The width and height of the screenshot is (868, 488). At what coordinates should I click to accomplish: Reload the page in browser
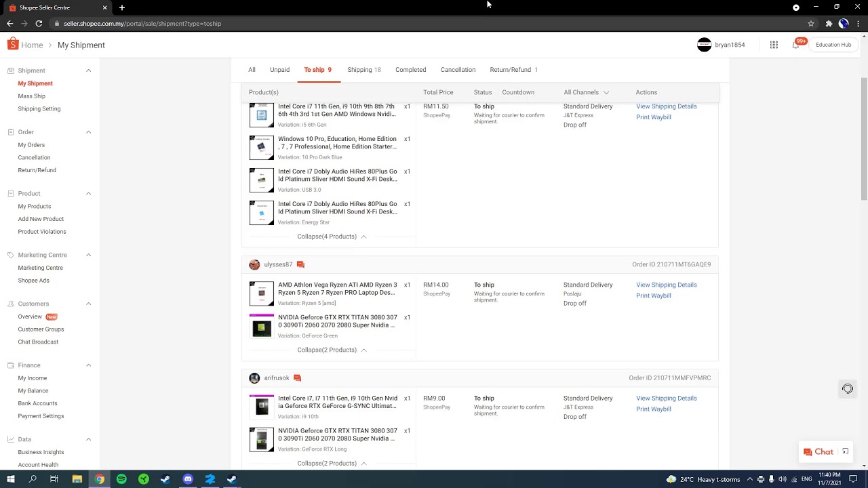tap(39, 24)
